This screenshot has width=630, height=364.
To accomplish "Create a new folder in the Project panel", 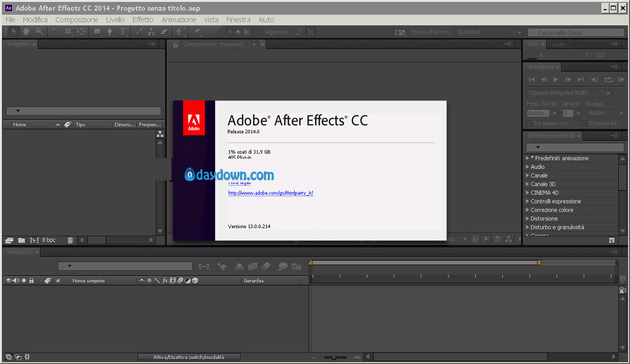I will (22, 240).
